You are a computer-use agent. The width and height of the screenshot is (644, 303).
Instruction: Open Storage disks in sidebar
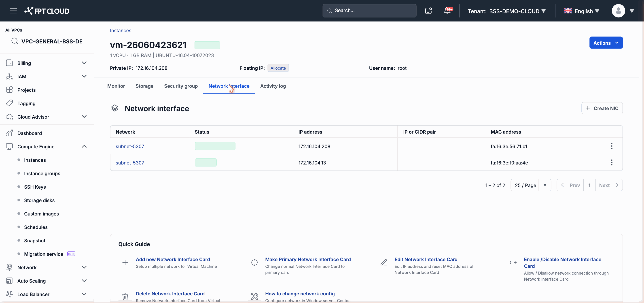[x=39, y=200]
